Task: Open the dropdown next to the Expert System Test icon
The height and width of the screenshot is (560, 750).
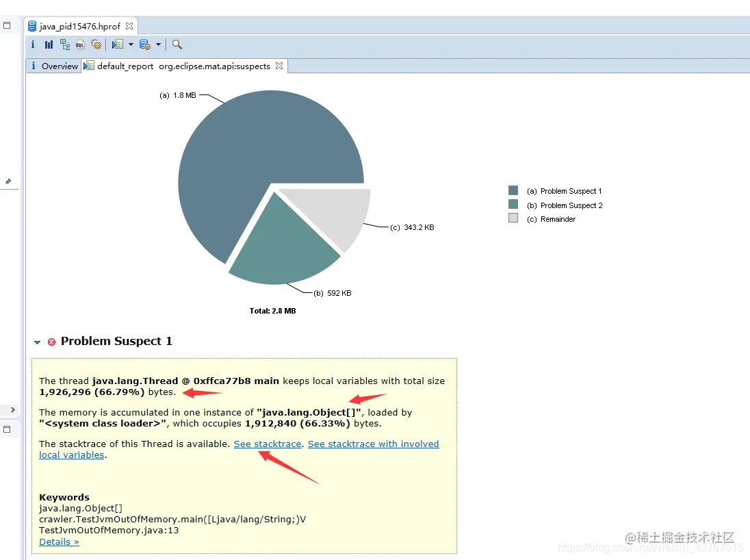Action: tap(130, 44)
